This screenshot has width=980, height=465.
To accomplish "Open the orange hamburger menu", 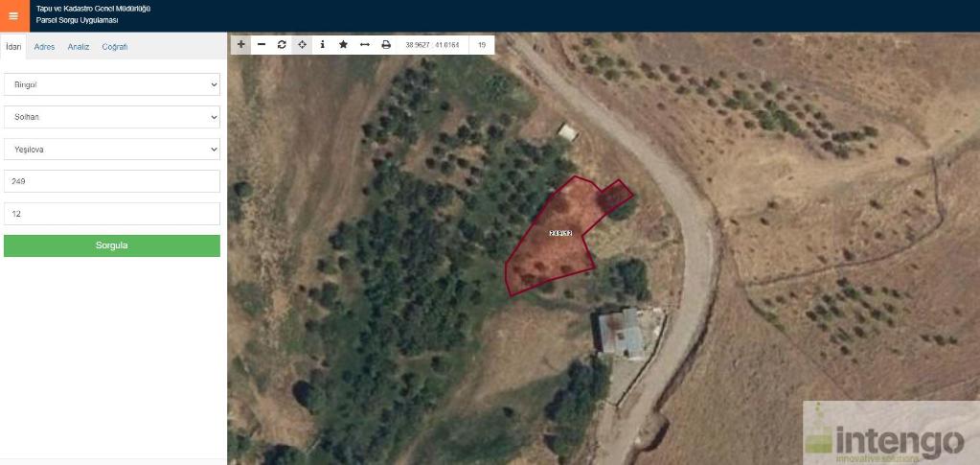I will click(x=14, y=15).
